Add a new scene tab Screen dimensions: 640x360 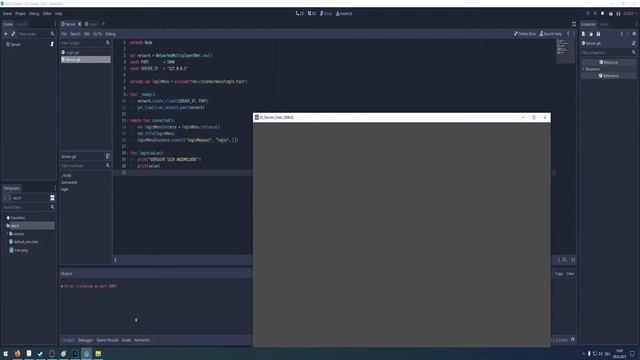point(103,24)
